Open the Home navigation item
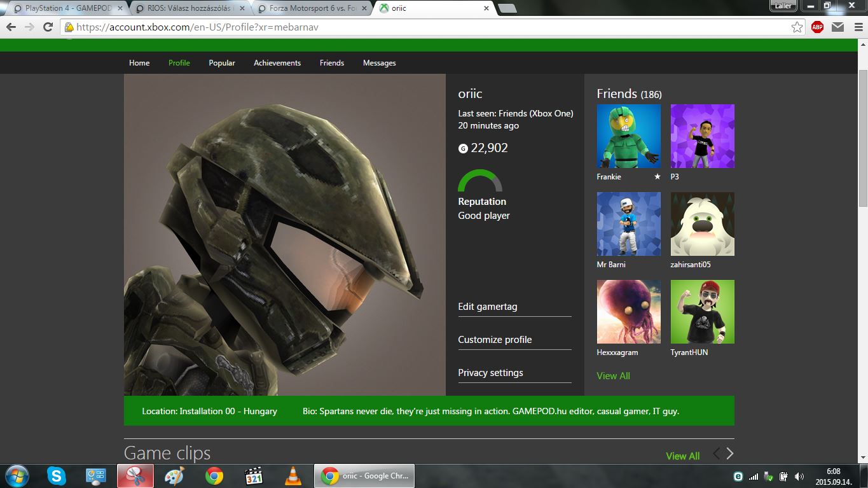 (139, 63)
